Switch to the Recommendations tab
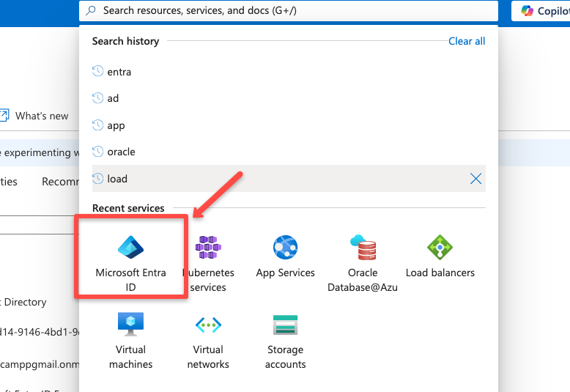 [60, 181]
